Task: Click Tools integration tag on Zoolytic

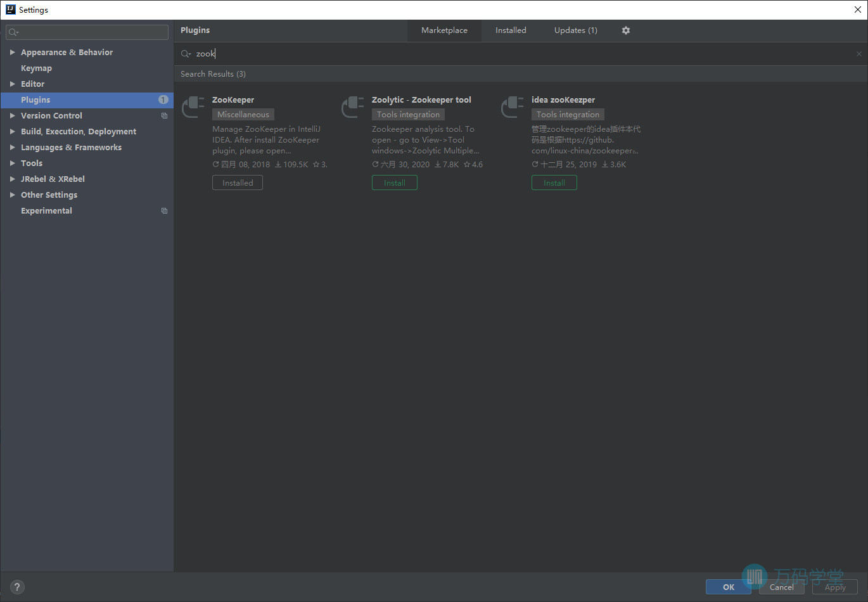Action: (x=408, y=115)
